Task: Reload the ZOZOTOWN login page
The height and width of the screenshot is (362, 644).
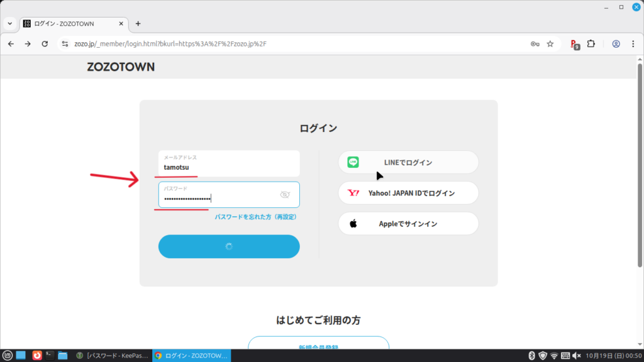Action: (45, 44)
